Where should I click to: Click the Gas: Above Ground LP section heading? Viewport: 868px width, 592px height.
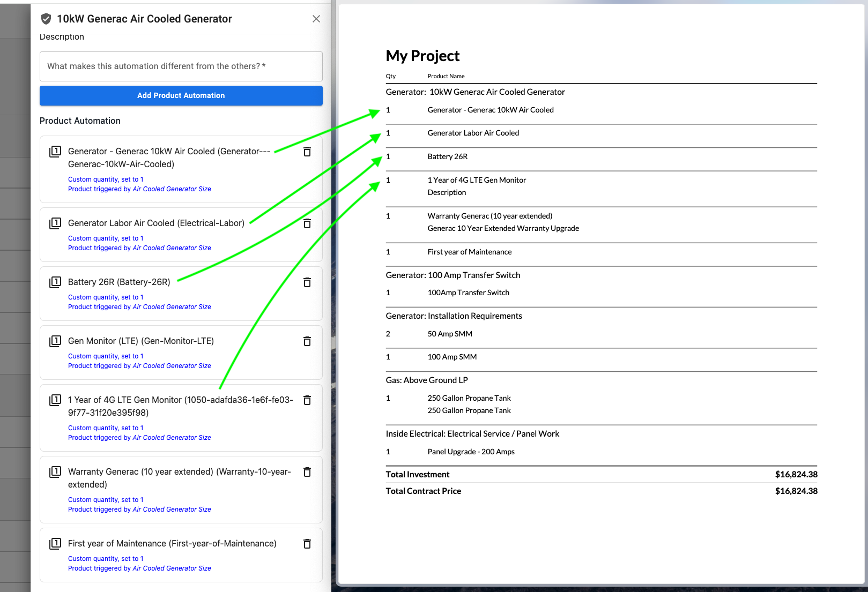pos(427,380)
